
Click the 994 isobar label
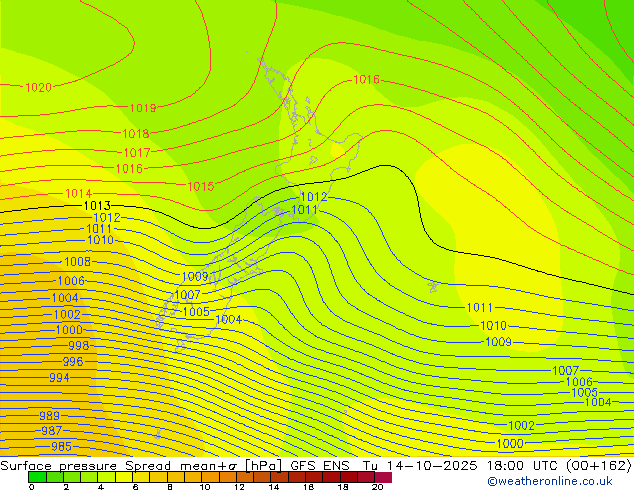click(59, 378)
